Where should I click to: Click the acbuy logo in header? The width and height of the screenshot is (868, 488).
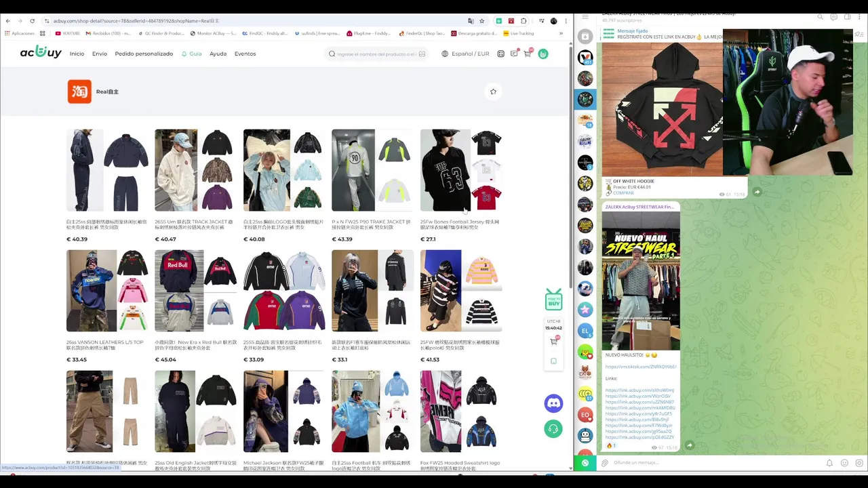(x=41, y=52)
